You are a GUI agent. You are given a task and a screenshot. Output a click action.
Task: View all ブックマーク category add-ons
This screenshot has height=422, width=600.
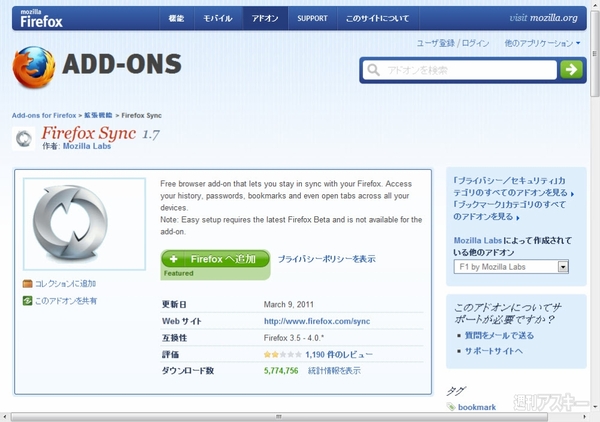click(x=509, y=210)
